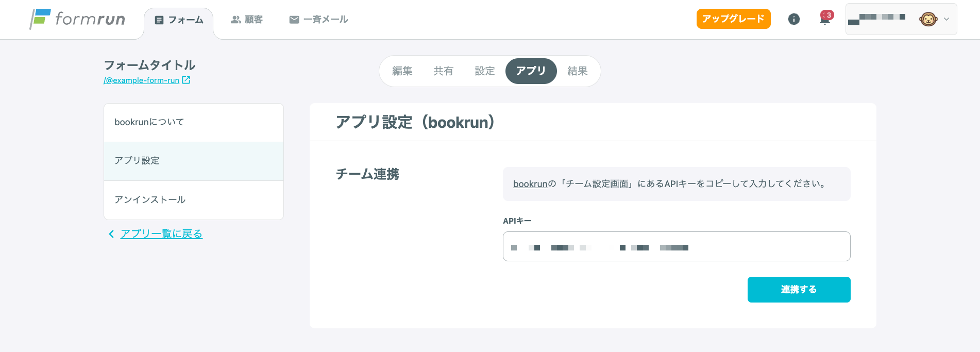Go back via アプリ一覧に戻る link
The image size is (980, 352).
[x=161, y=234]
